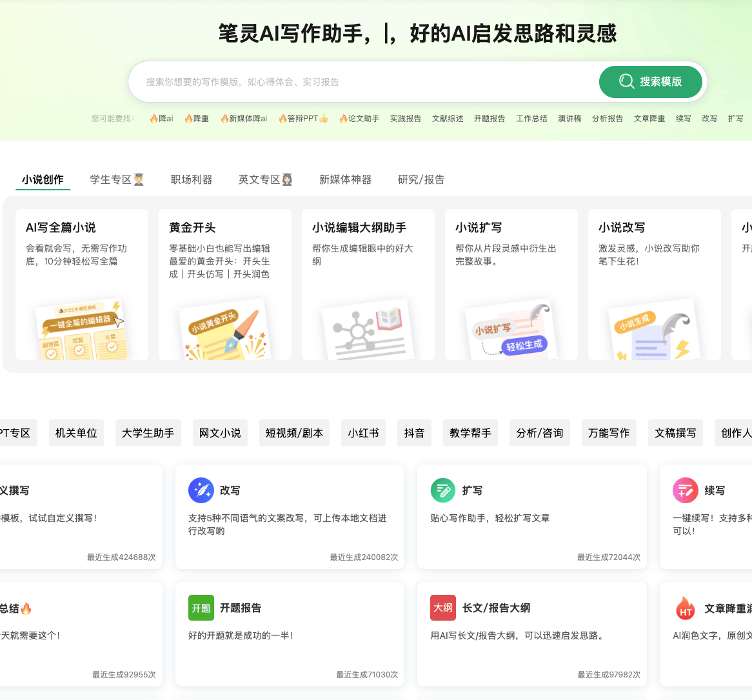Open the 扩写 card title
This screenshot has width=752, height=700.
472,490
